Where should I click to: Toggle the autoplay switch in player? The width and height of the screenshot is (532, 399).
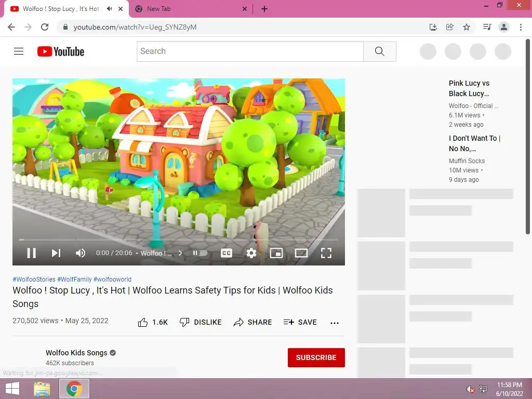pos(200,253)
